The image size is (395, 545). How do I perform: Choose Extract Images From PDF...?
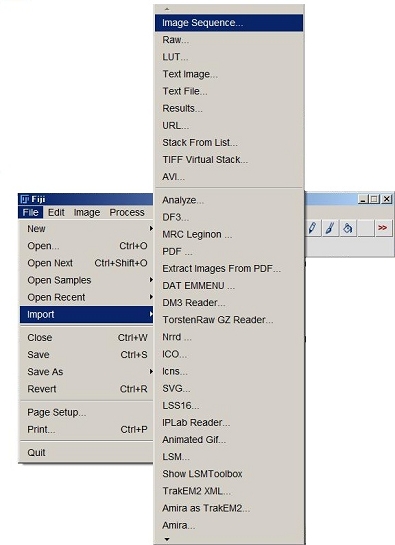tap(229, 268)
